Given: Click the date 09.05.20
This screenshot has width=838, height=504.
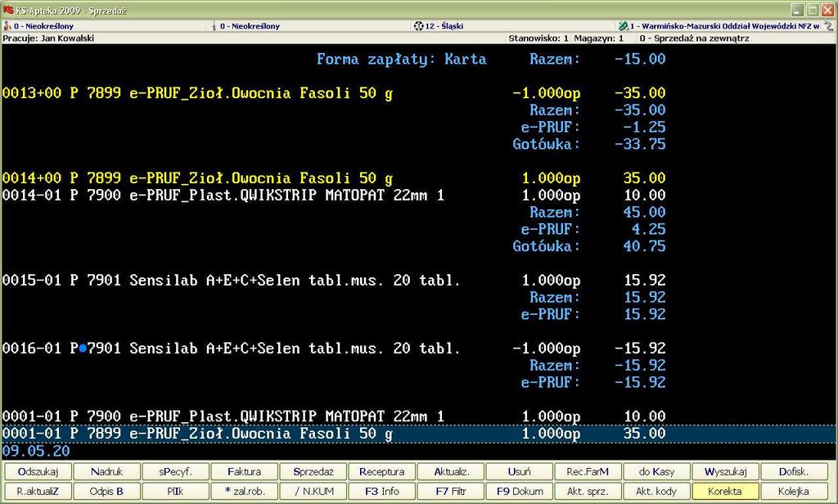Looking at the screenshot, I should click(36, 451).
